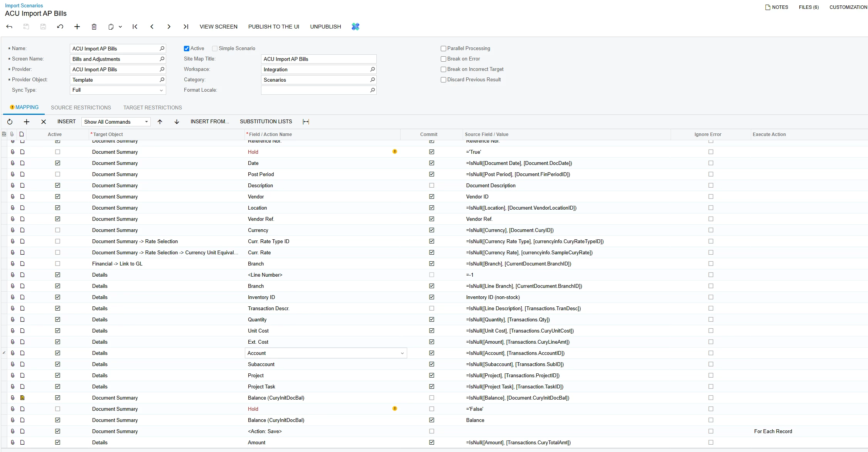Check the Break on Error option
Screen dimensions: 868x452
443,59
